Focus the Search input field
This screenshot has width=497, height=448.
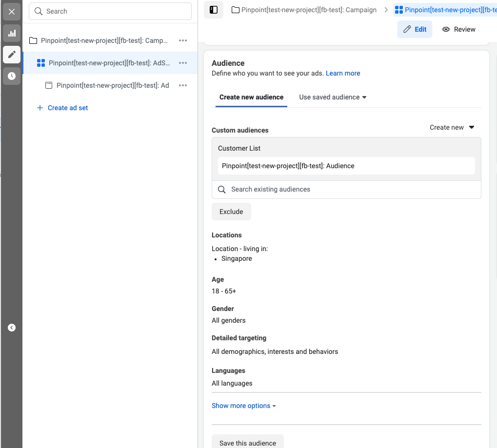click(110, 11)
